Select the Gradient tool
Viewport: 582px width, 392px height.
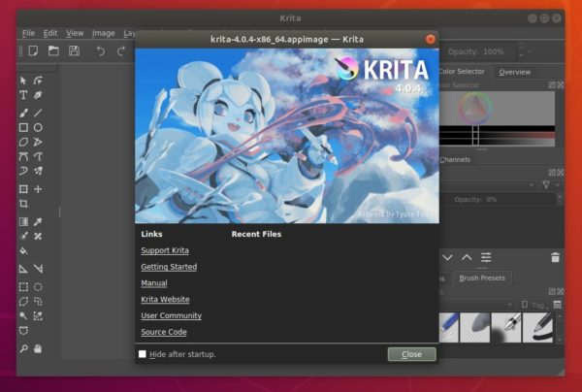pos(23,222)
